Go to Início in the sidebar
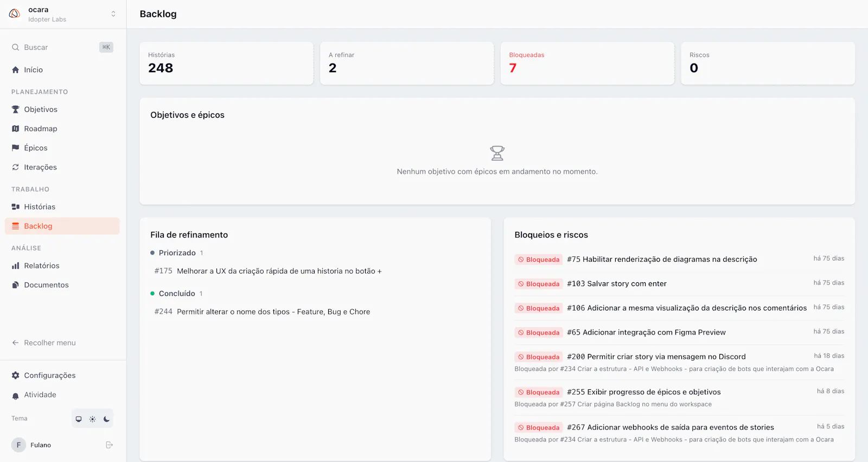 click(x=62, y=69)
